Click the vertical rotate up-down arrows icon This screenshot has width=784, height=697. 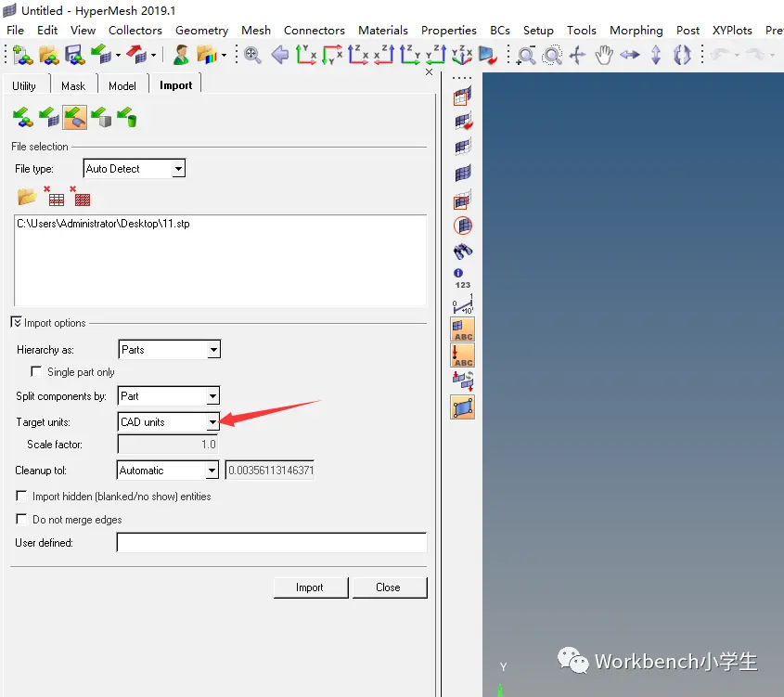(656, 55)
